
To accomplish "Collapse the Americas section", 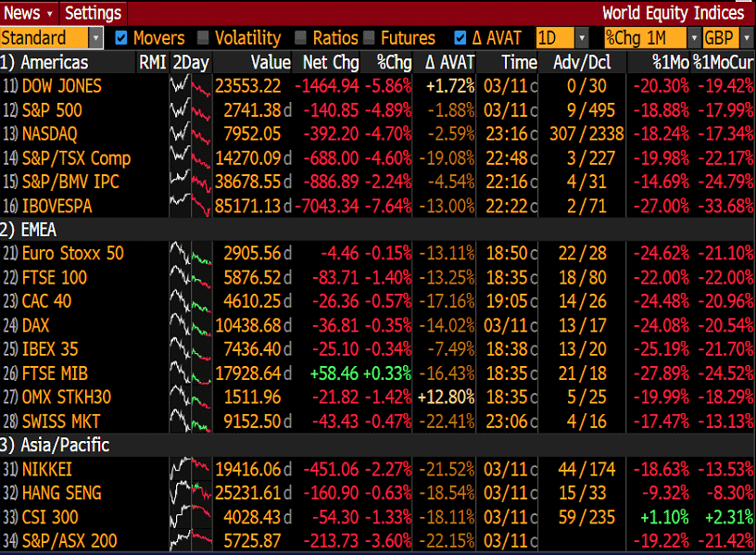I will (x=44, y=62).
